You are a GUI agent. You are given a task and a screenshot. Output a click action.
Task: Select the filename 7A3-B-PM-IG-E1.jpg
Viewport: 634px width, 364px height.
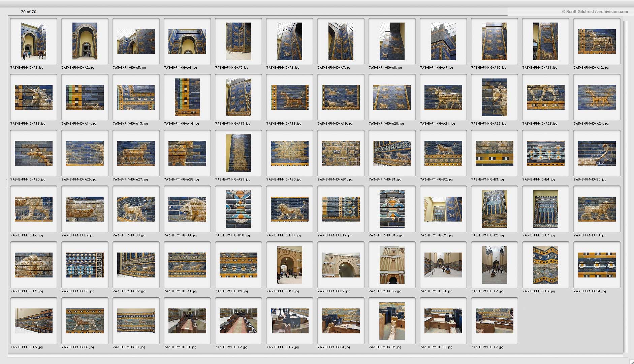point(436,291)
